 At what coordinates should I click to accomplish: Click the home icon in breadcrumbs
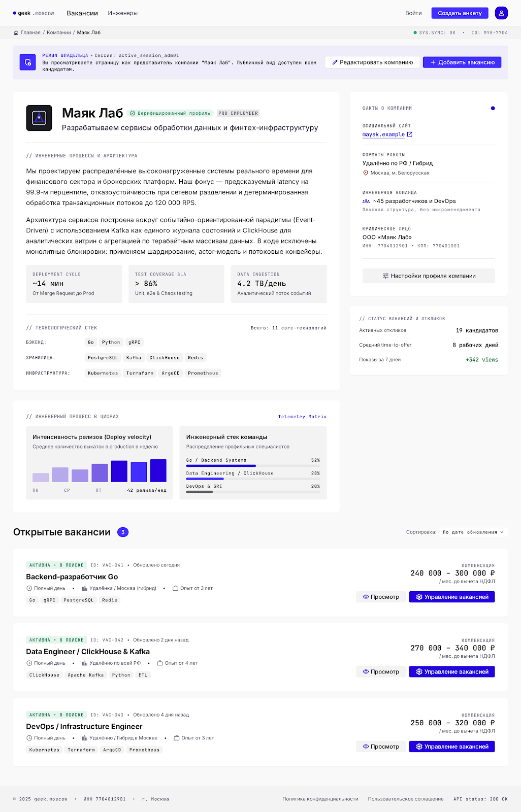point(16,32)
